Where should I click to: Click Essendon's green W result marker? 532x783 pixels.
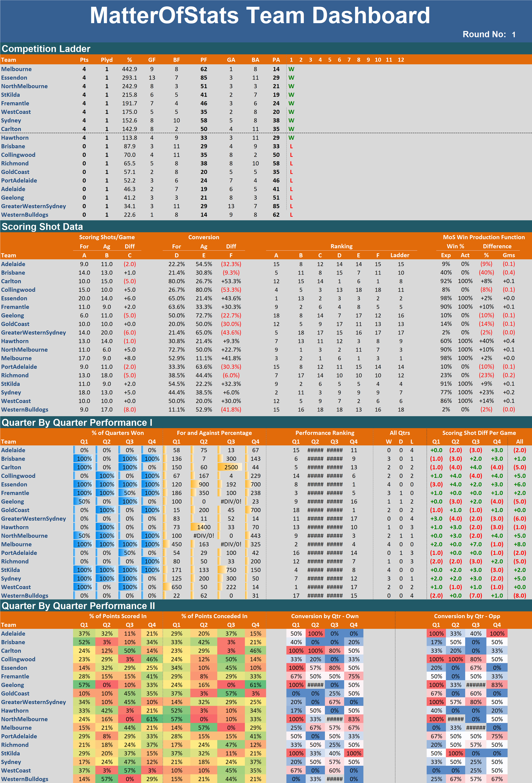click(291, 78)
